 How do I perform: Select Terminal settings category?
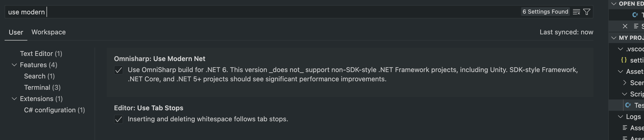pyautogui.click(x=42, y=87)
